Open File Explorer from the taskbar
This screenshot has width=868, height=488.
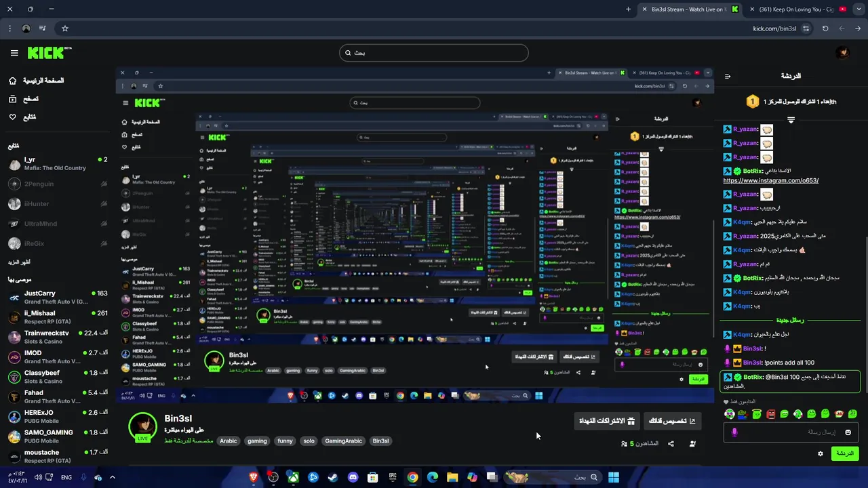[x=452, y=477]
